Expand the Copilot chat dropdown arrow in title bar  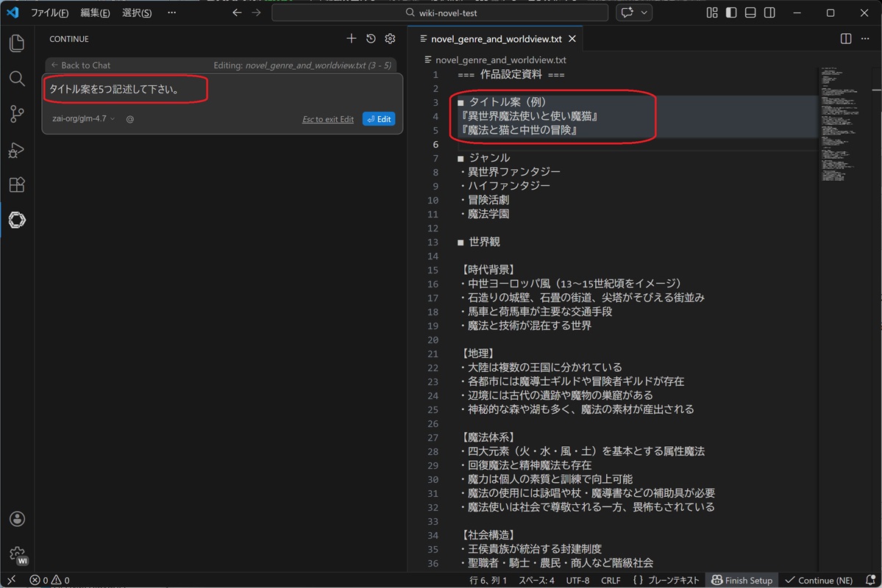645,13
